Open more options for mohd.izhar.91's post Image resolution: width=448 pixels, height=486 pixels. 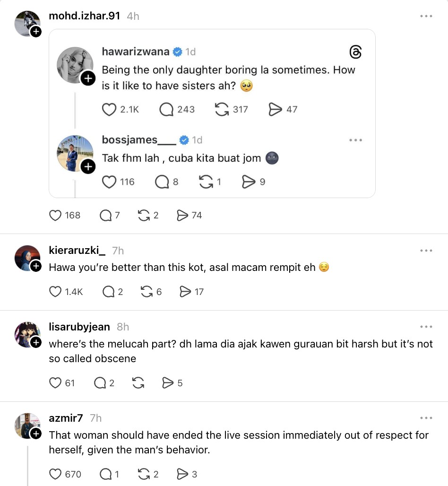coord(426,16)
